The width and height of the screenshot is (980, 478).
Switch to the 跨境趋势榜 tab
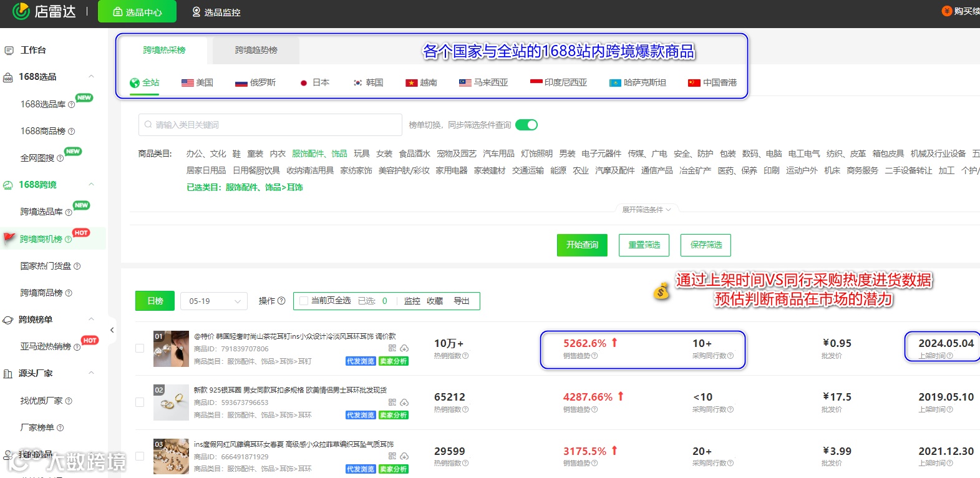point(256,50)
